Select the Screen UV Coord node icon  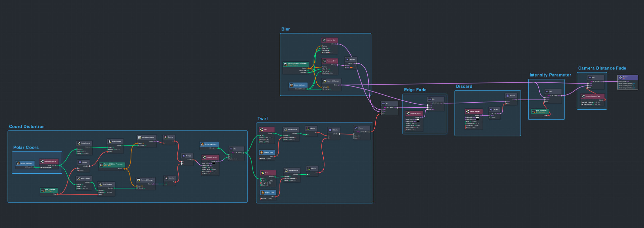pyautogui.click(x=291, y=85)
